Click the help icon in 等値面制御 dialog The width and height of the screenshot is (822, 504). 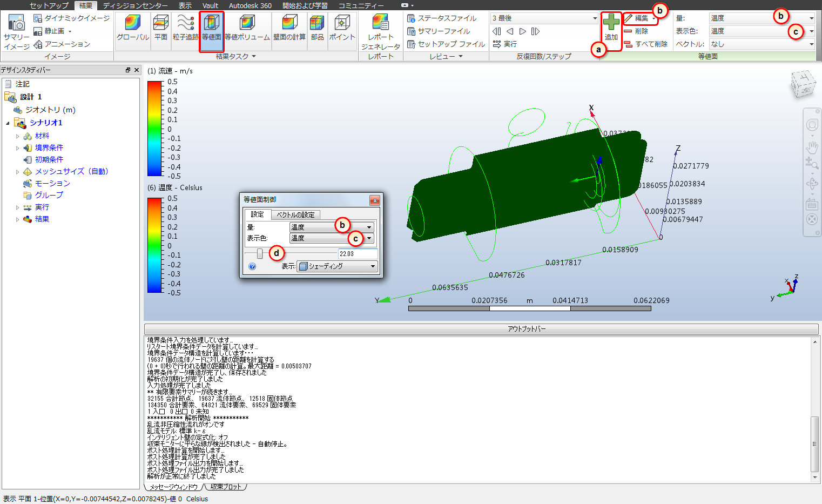(x=252, y=266)
